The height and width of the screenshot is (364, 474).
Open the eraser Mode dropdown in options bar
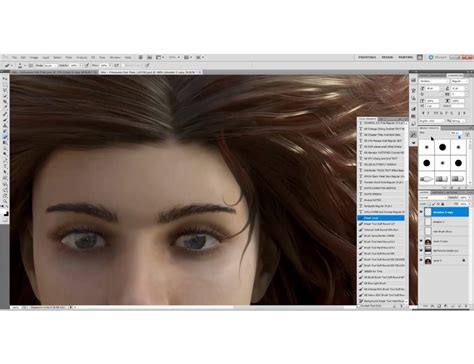coord(50,65)
